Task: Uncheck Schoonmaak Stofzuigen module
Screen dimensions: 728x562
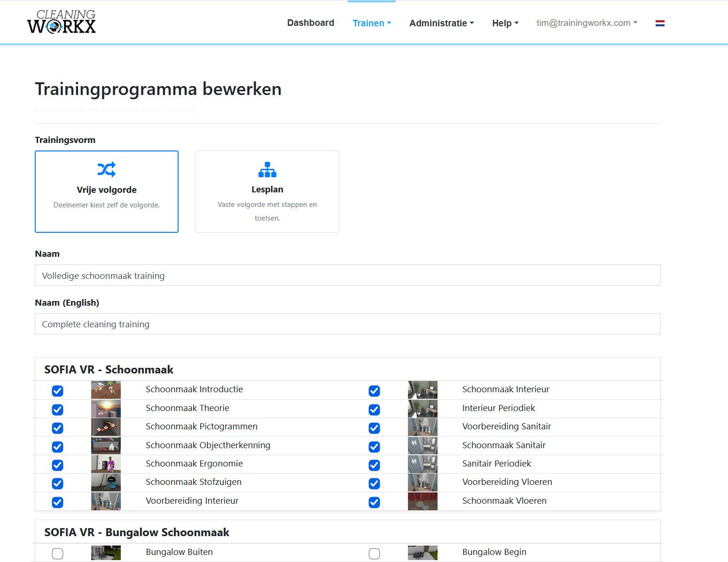Action: (57, 483)
